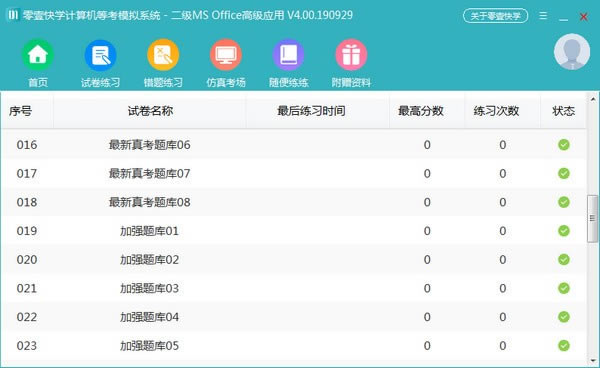This screenshot has height=368, width=600.
Task: Select 加强题库05 exam paper
Action: coord(150,346)
